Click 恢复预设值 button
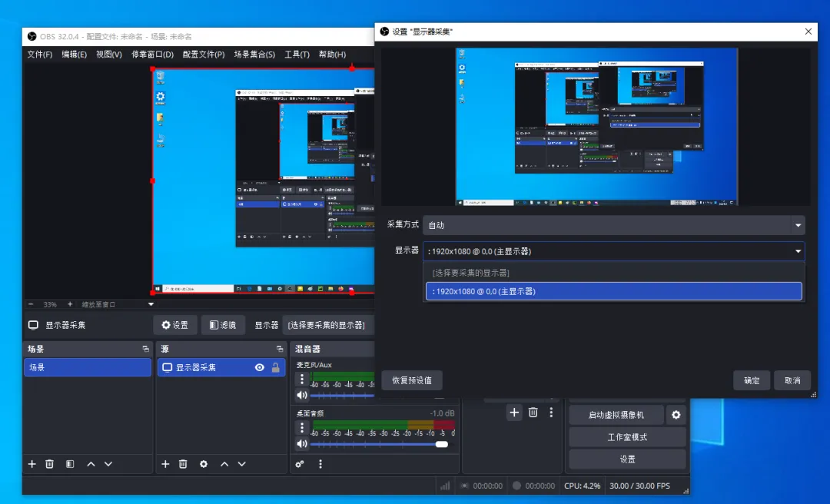The width and height of the screenshot is (830, 504). click(x=412, y=380)
